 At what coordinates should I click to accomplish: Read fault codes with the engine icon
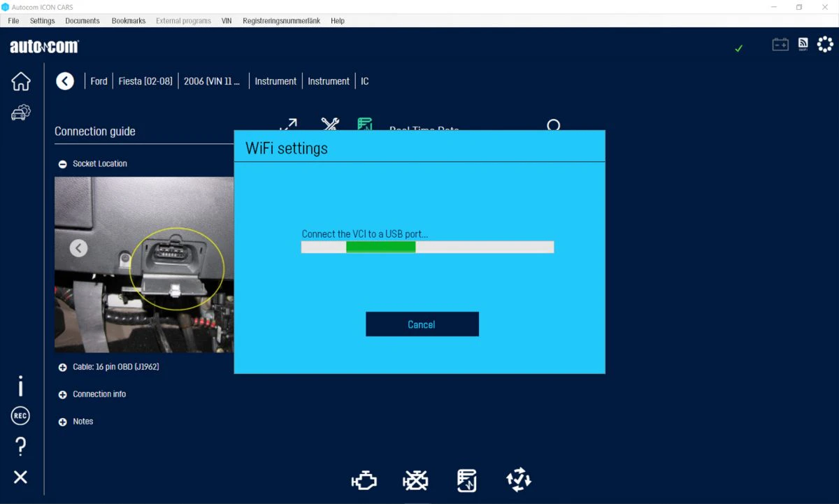(x=364, y=480)
